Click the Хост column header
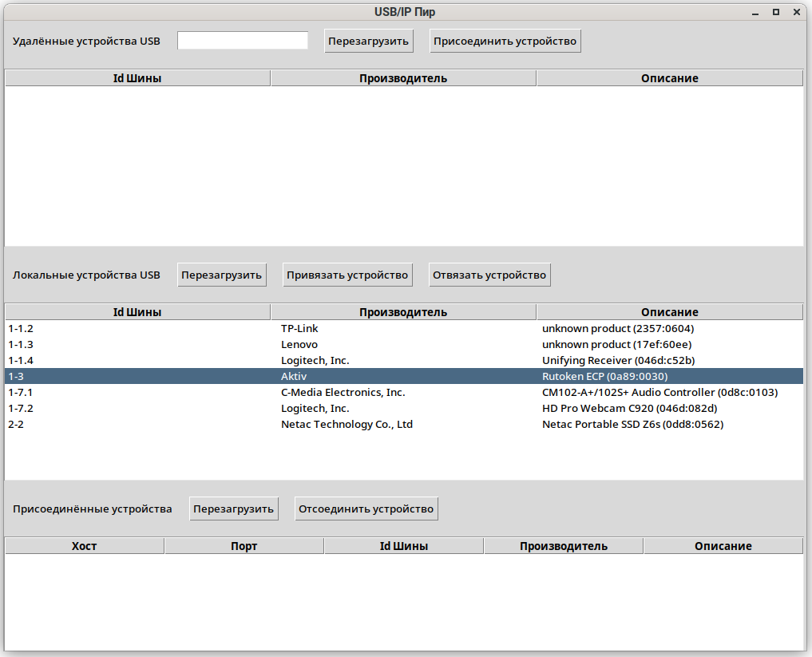The height and width of the screenshot is (657, 812). [84, 546]
